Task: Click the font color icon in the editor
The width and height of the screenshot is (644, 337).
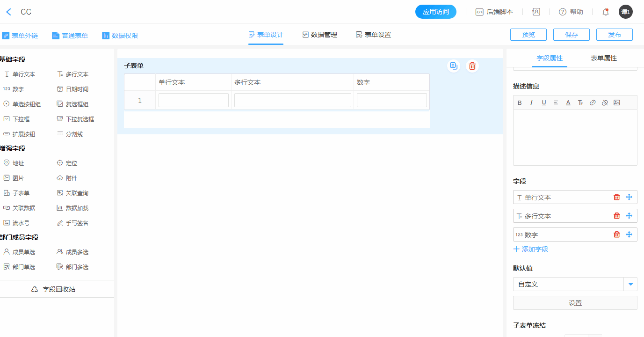Action: pyautogui.click(x=568, y=103)
